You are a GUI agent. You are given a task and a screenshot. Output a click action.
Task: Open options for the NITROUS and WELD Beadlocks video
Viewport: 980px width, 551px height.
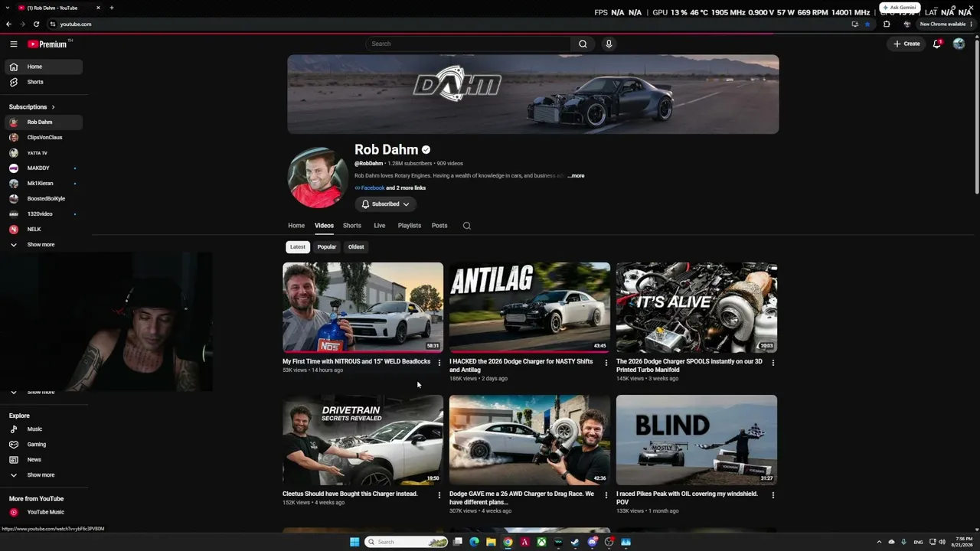[439, 363]
